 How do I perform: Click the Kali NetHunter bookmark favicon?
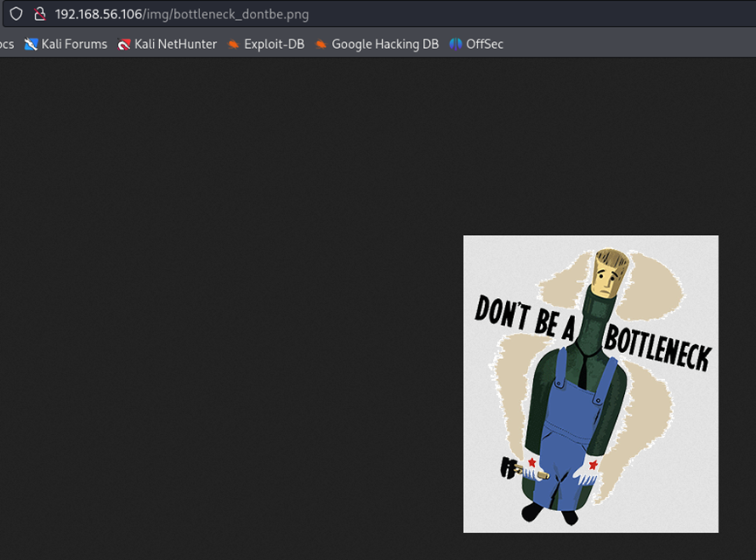(x=124, y=45)
